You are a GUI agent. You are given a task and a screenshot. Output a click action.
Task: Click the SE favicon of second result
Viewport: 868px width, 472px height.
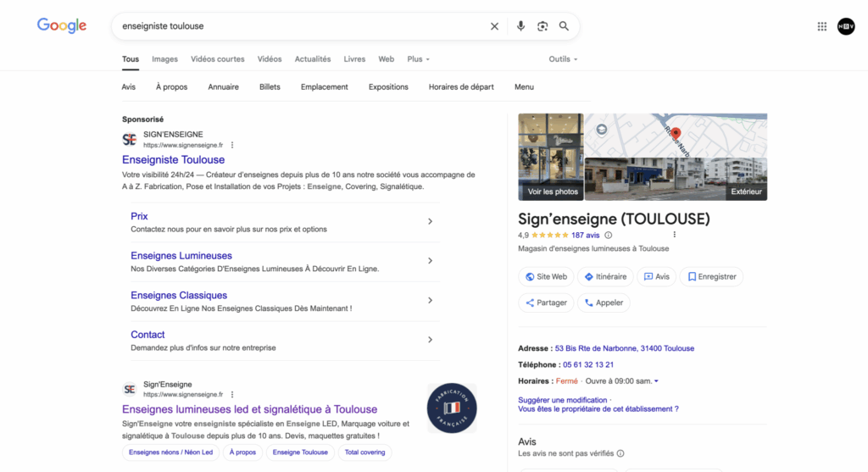coord(130,389)
